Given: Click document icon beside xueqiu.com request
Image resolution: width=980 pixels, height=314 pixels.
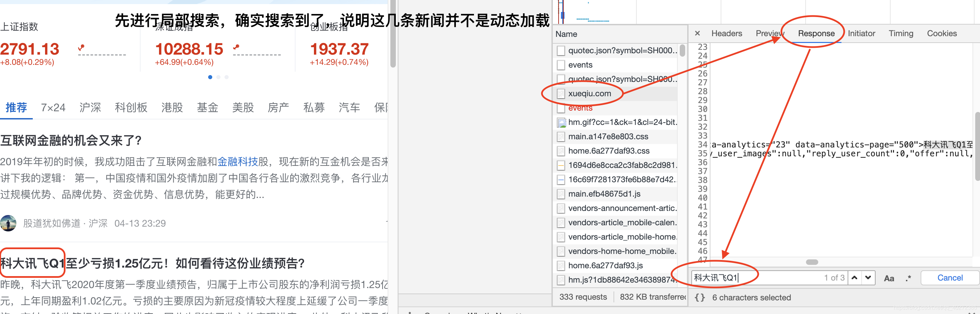Looking at the screenshot, I should pyautogui.click(x=561, y=94).
